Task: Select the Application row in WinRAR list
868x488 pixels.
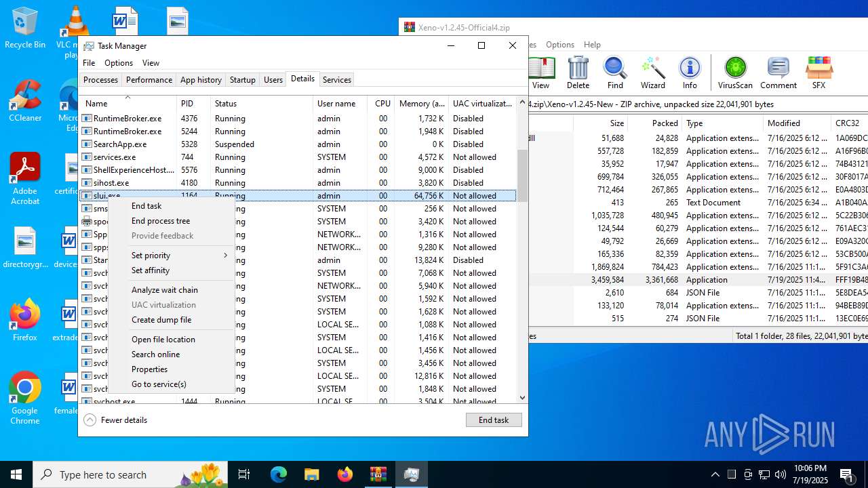Action: 698,280
